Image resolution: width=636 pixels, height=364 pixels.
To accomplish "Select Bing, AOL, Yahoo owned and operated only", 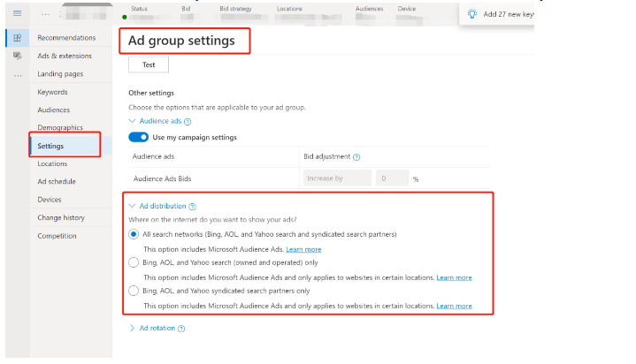I will tap(134, 262).
